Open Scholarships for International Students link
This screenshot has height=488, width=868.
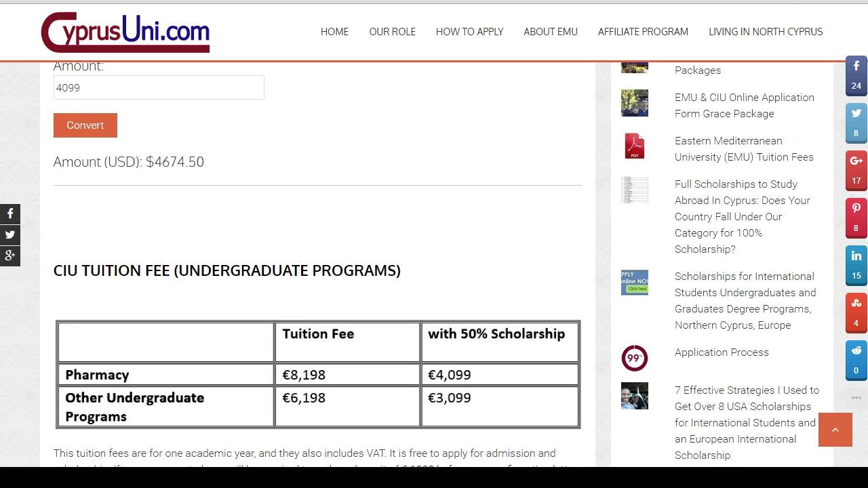coord(745,300)
